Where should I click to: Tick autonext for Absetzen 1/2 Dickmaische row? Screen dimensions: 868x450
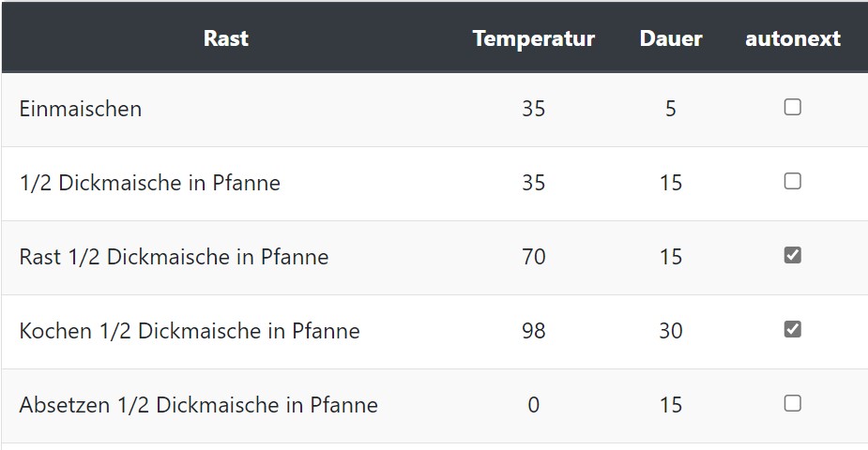click(x=793, y=403)
